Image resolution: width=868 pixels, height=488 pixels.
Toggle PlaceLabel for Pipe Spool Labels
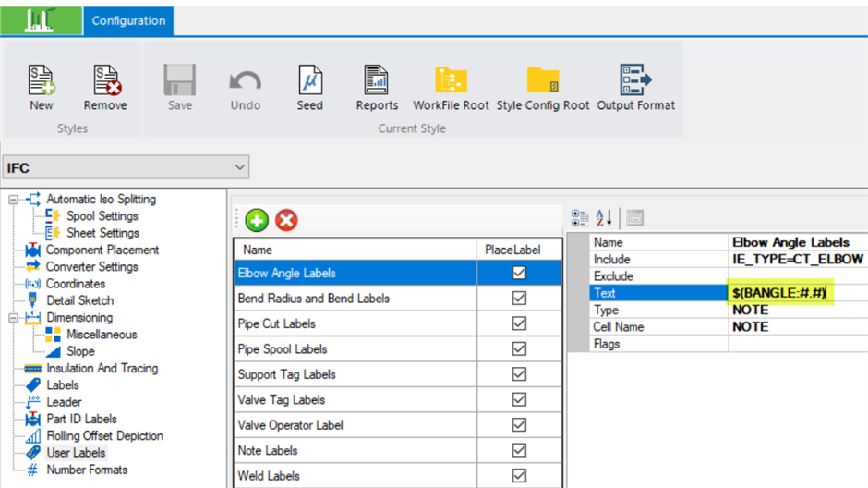click(519, 349)
